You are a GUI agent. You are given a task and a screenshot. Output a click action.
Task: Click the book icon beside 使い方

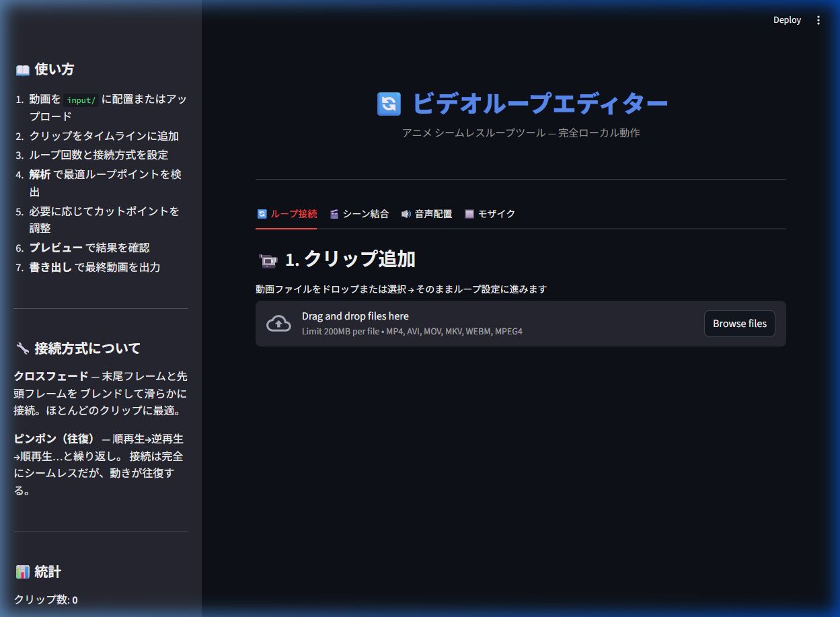(22, 70)
